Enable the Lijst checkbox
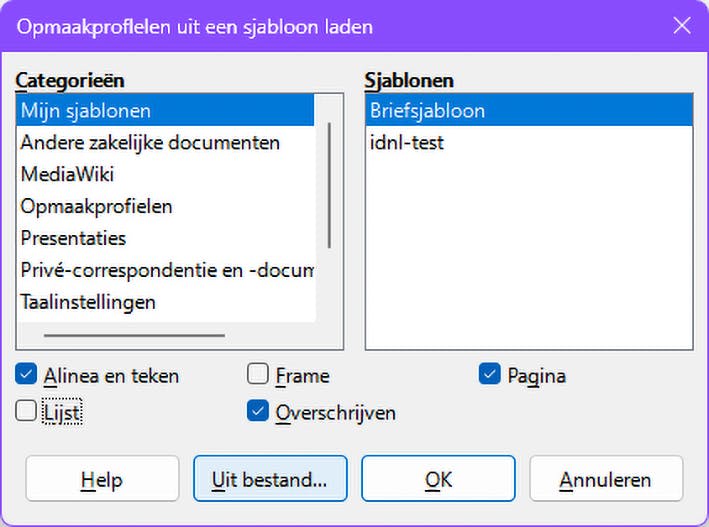 click(27, 412)
